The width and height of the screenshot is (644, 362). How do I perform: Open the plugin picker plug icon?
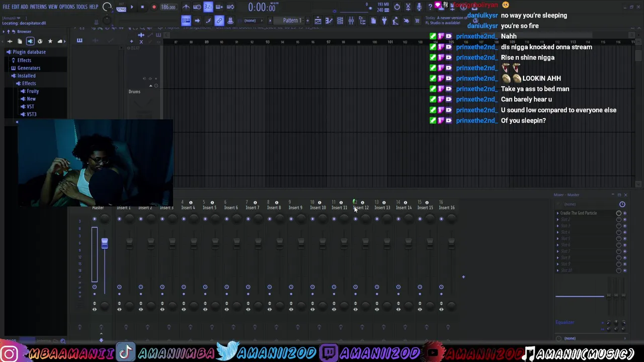pos(384,21)
